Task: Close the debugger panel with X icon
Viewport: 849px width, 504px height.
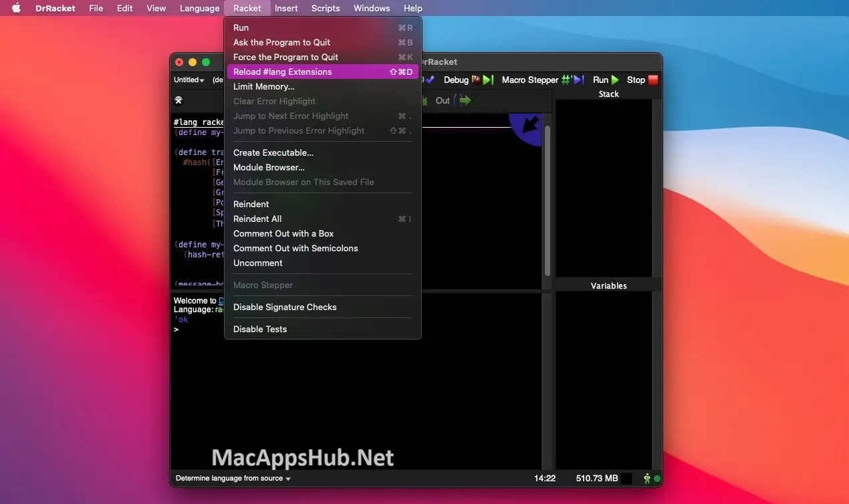Action: (178, 100)
